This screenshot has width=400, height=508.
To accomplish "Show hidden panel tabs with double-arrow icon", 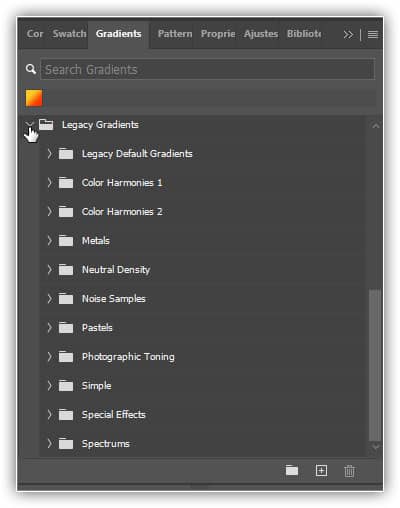I will (348, 34).
